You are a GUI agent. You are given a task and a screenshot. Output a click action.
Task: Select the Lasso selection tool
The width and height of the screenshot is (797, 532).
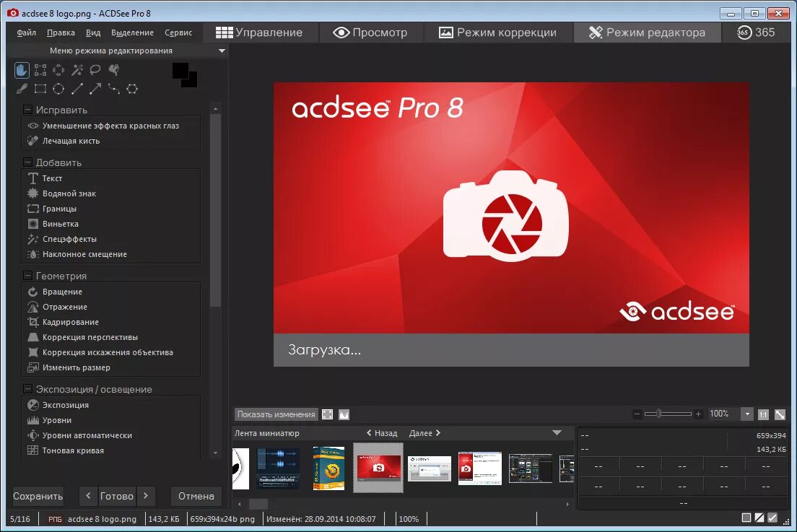pyautogui.click(x=95, y=70)
